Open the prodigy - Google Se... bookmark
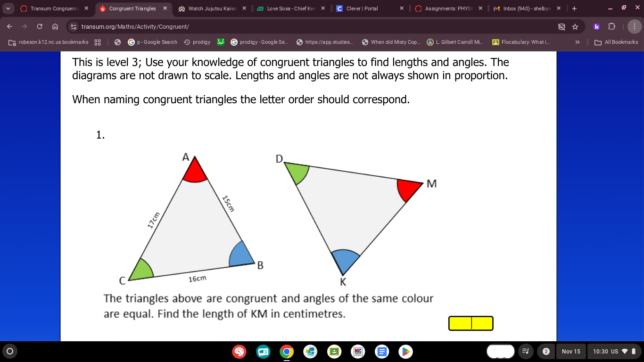This screenshot has height=362, width=644. [x=259, y=42]
